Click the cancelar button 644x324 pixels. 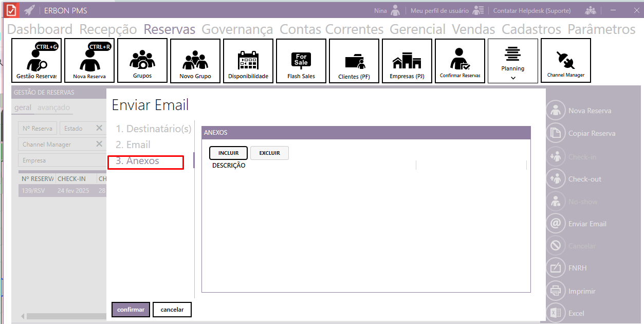172,310
